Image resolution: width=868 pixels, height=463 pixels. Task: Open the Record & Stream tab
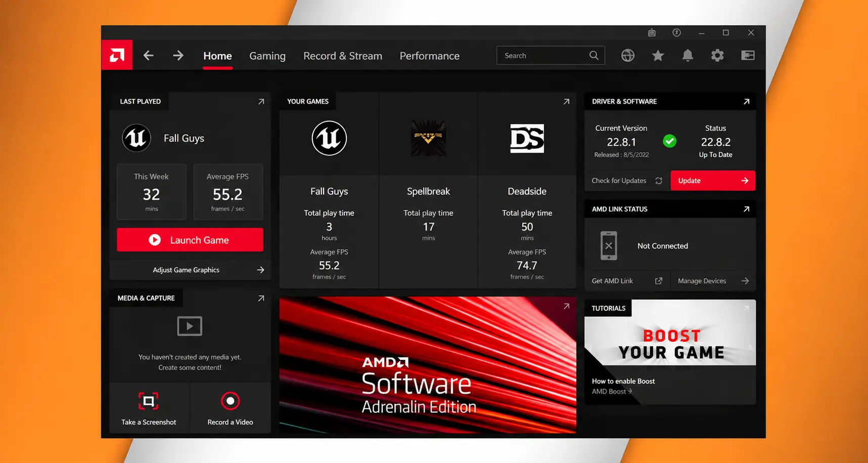[343, 56]
